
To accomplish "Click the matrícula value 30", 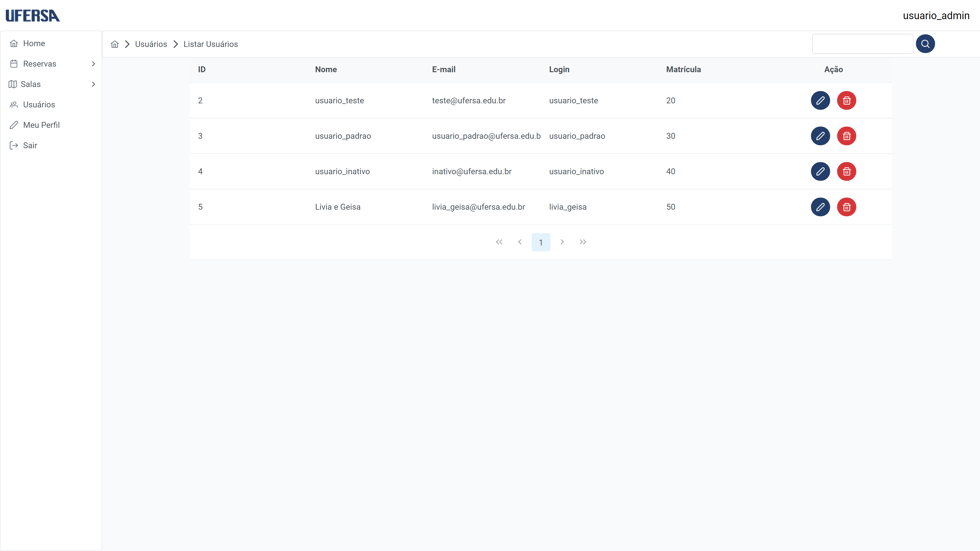I will pyautogui.click(x=670, y=136).
